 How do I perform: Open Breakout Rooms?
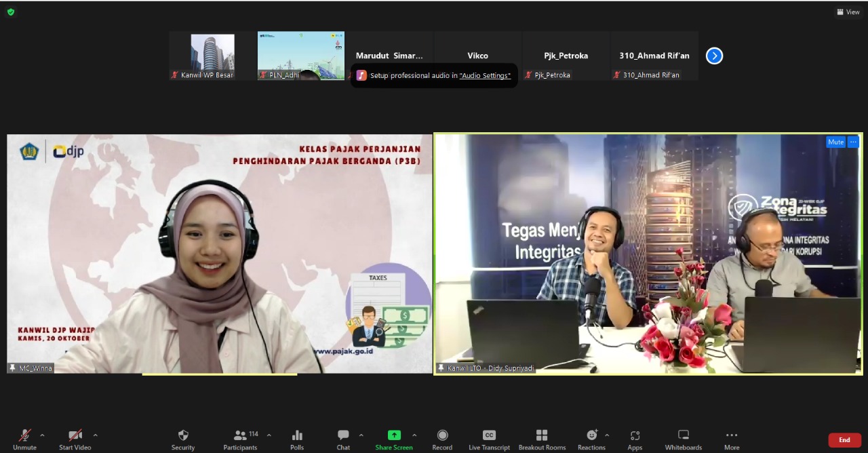tap(542, 435)
